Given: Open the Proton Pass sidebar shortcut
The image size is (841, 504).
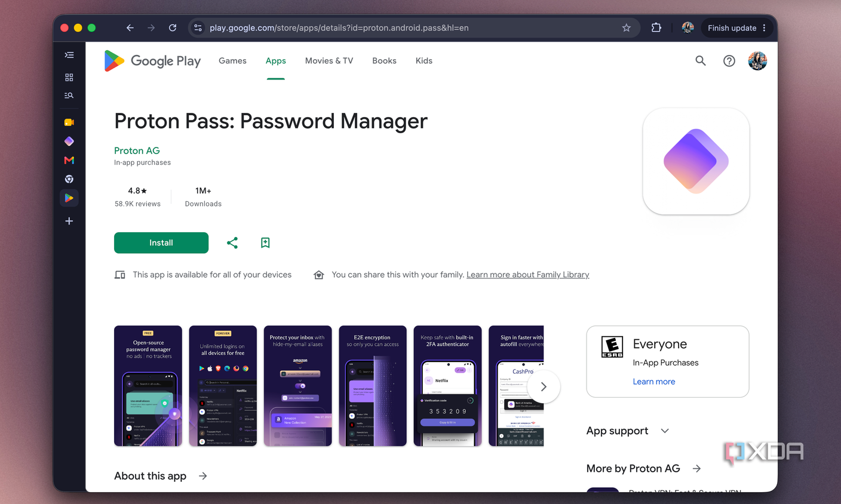Looking at the screenshot, I should (69, 142).
